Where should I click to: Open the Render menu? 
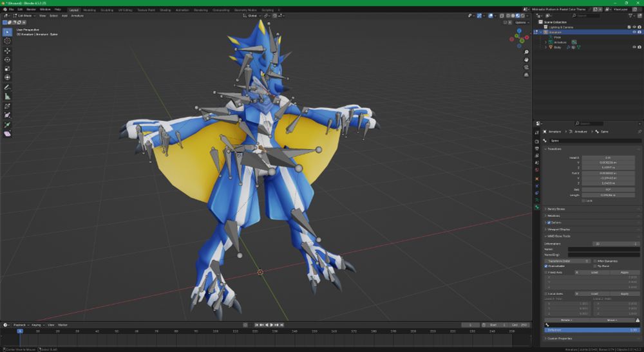click(x=31, y=10)
